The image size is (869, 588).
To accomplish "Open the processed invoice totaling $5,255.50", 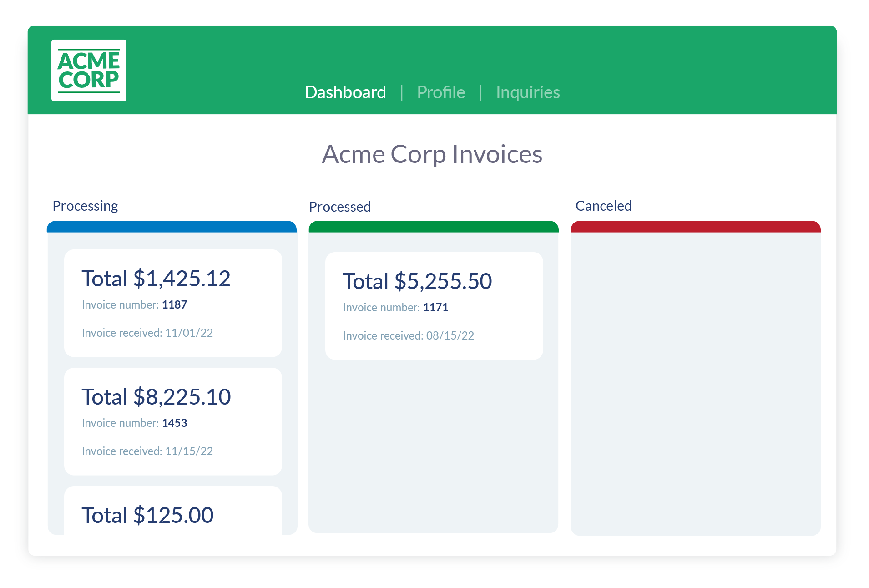I will [x=417, y=281].
